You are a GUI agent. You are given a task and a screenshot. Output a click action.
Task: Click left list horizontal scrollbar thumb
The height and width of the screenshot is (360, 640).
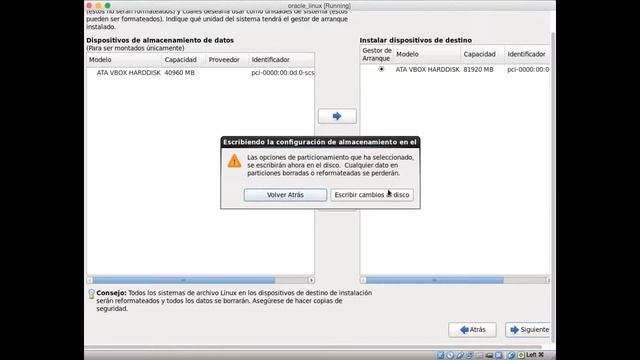coord(184,280)
